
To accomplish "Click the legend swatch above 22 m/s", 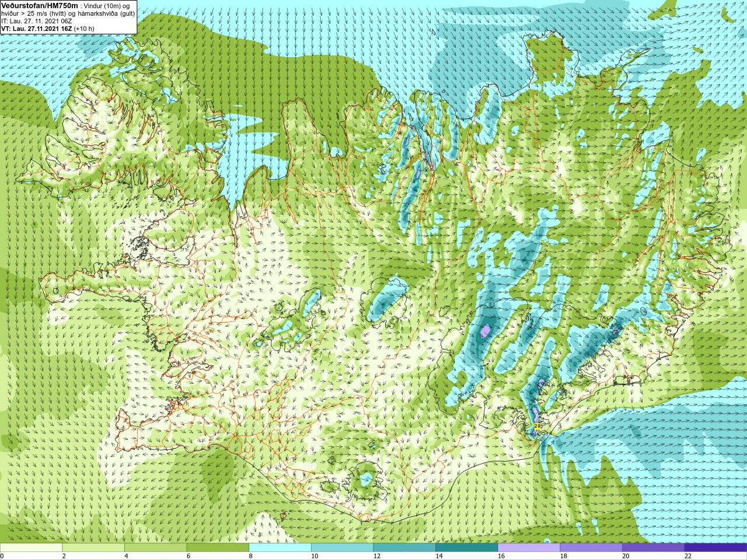I will [x=715, y=548].
